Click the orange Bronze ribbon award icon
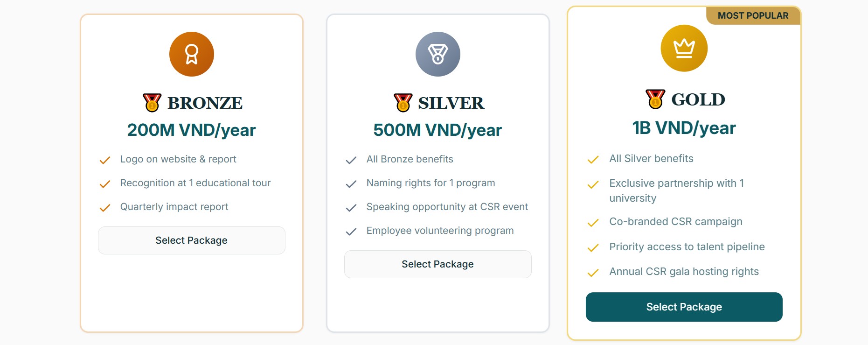The width and height of the screenshot is (868, 345). (192, 54)
